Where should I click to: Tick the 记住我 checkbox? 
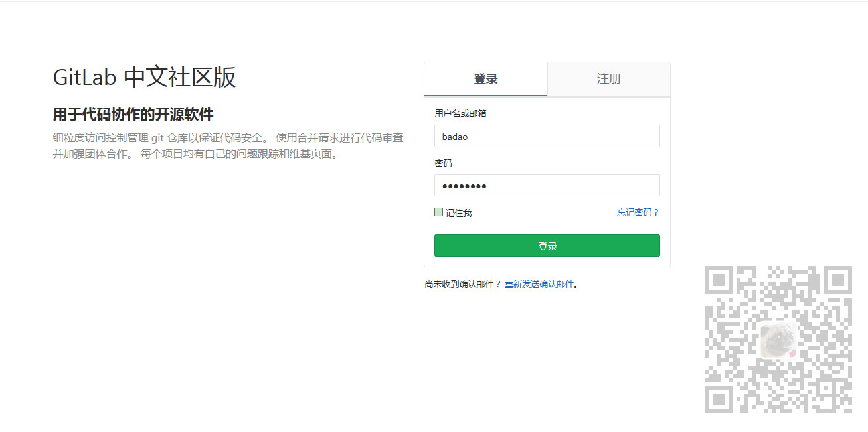438,212
